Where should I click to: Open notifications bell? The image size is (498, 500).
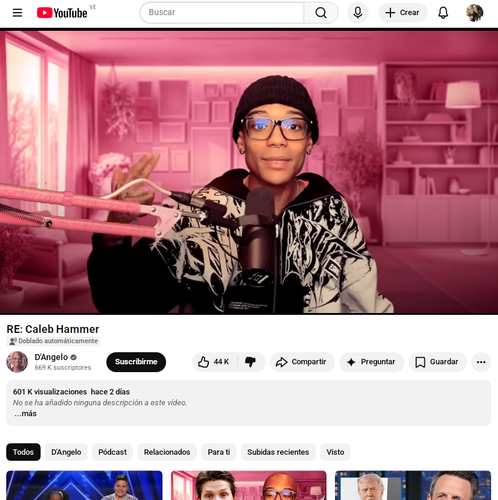(x=443, y=13)
